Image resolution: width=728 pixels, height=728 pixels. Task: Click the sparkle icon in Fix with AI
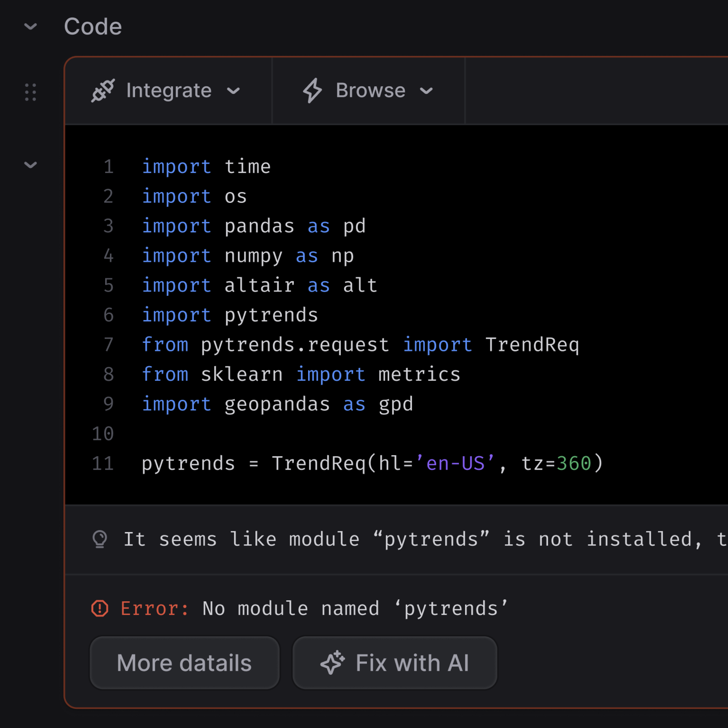(332, 663)
